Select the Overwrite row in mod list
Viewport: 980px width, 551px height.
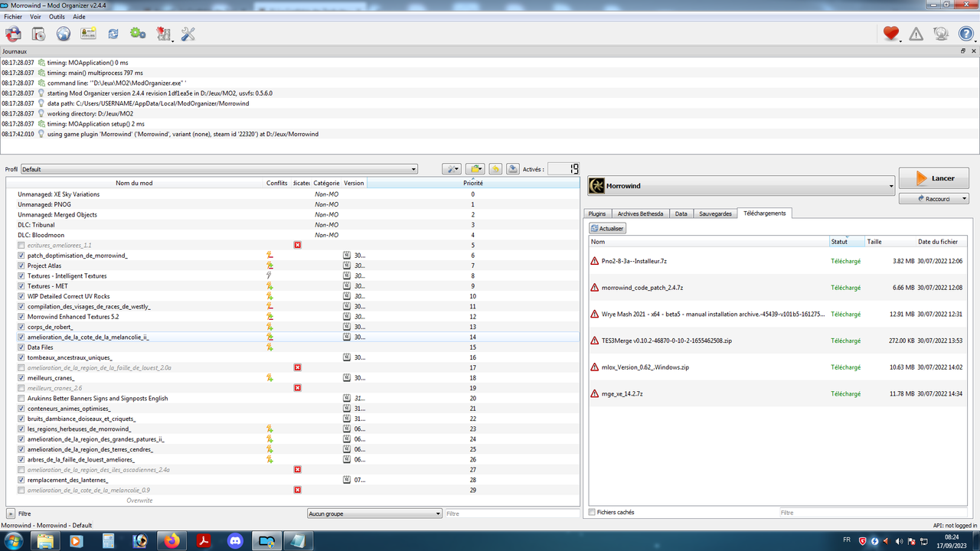[292, 500]
